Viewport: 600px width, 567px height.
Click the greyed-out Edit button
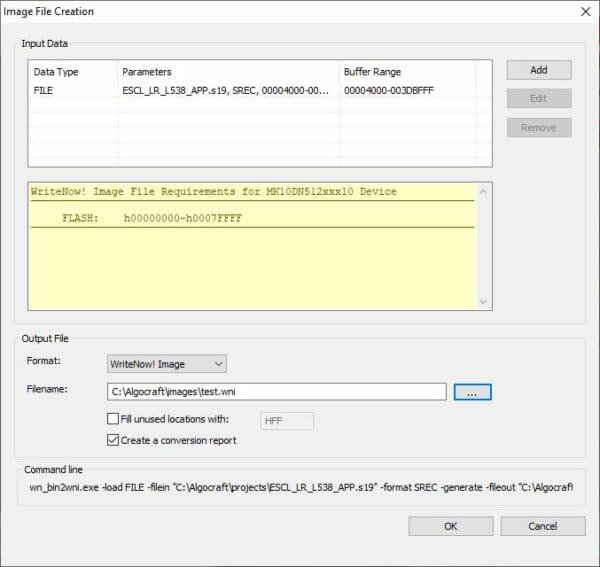coord(539,99)
